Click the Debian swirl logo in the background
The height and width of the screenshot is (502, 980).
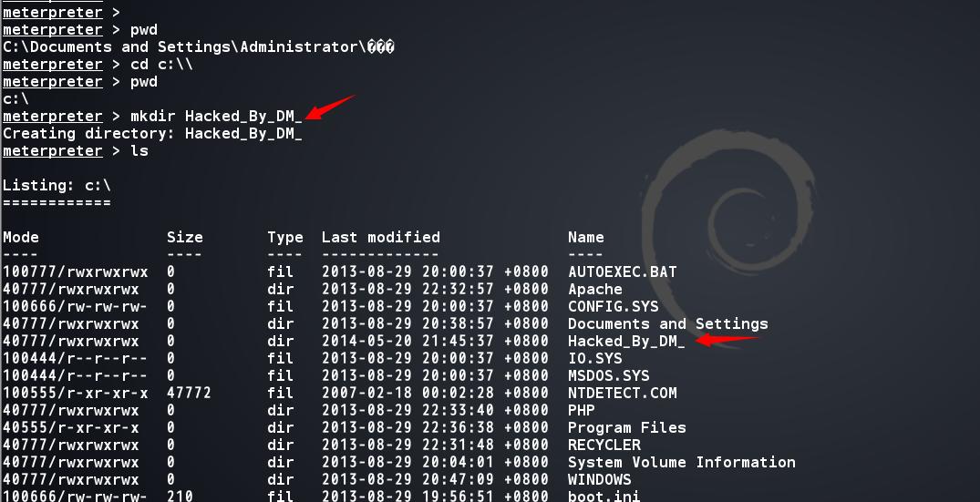[729, 239]
